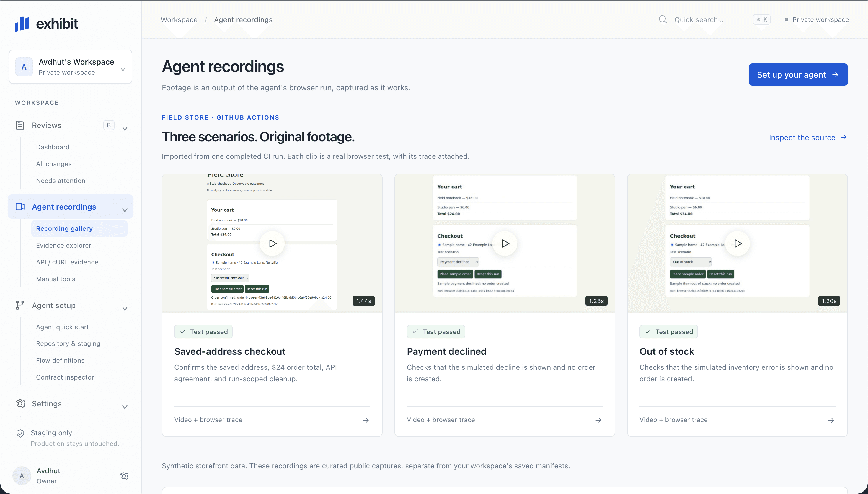
Task: Open API / cURL evidence
Action: pyautogui.click(x=67, y=262)
